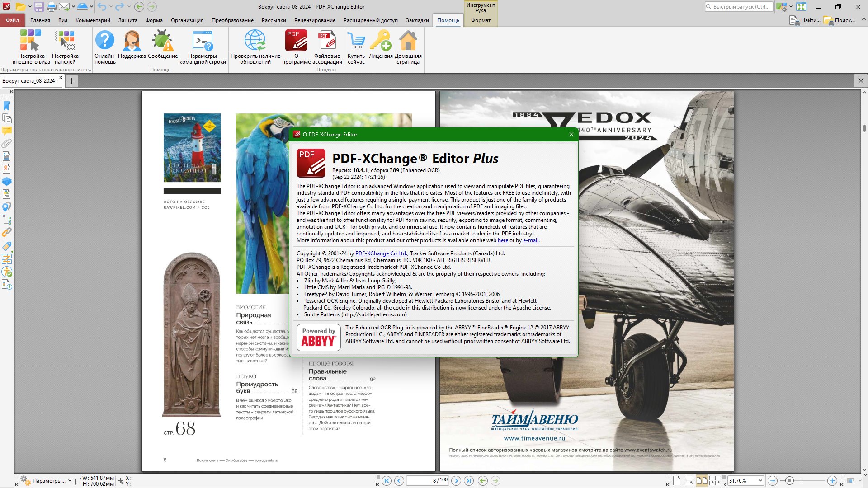
Task: Open UI options dropdown near Quick Launch
Action: [791, 7]
